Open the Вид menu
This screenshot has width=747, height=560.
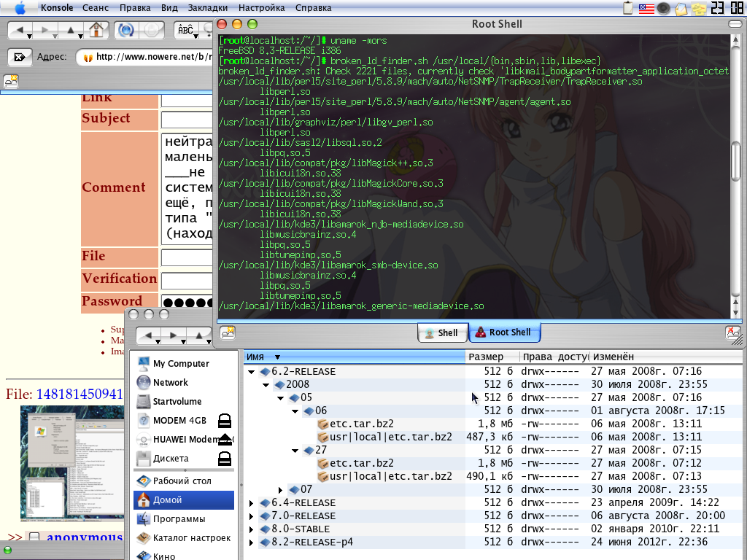point(169,8)
